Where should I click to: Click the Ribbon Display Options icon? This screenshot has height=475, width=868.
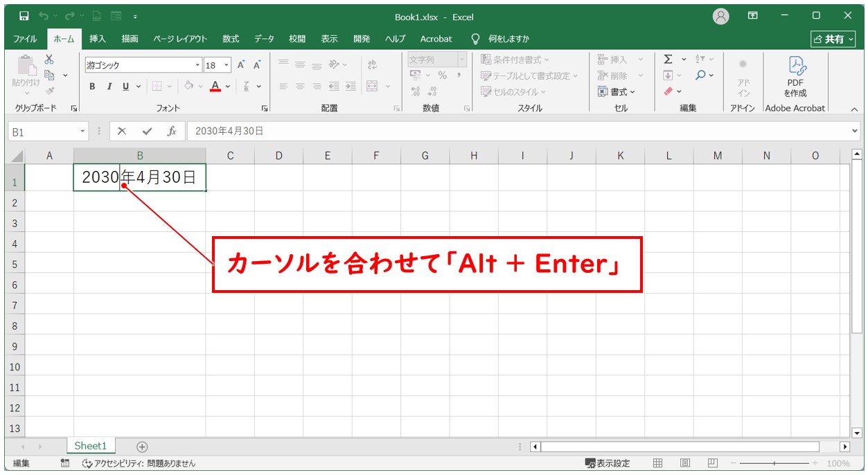point(753,15)
